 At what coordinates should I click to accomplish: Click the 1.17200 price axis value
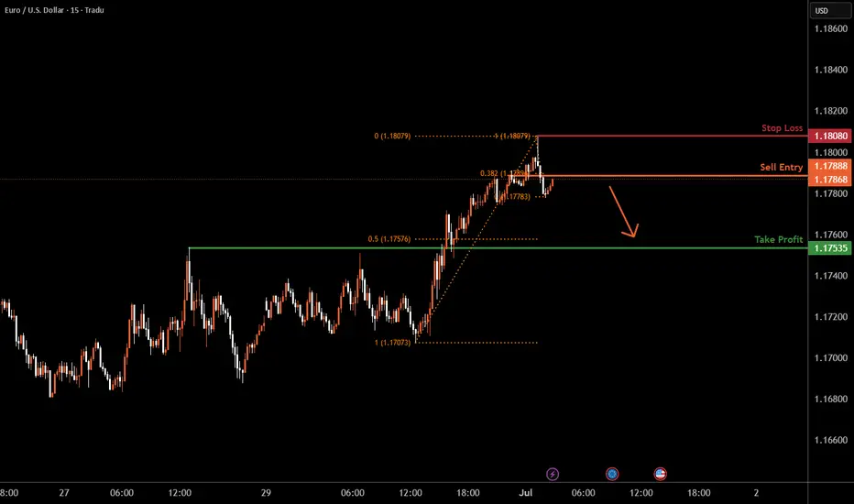tap(830, 317)
